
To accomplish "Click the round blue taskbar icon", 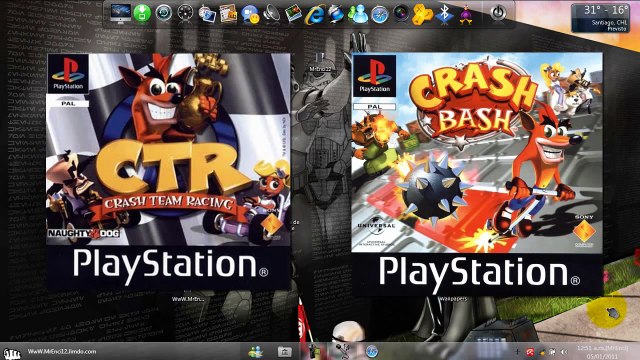I will (x=371, y=351).
